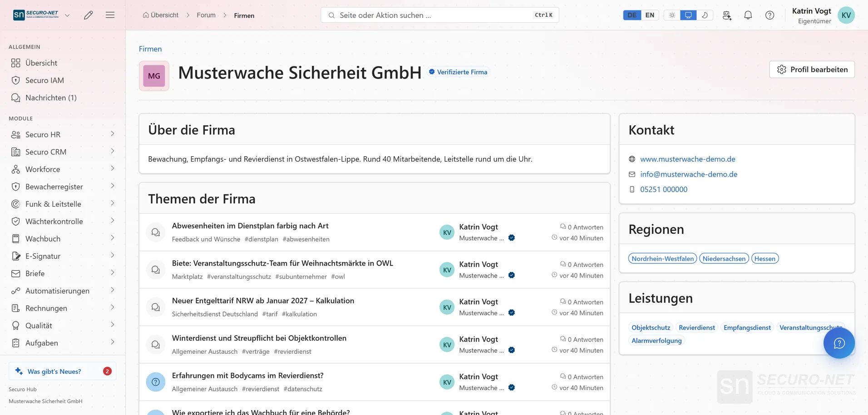
Task: Select the dark theme moon toggle
Action: pos(705,15)
